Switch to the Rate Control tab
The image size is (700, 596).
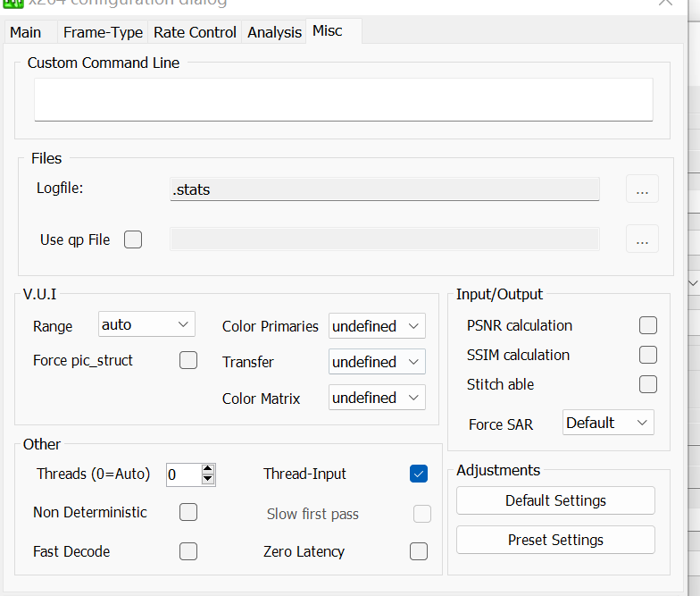[x=195, y=32]
